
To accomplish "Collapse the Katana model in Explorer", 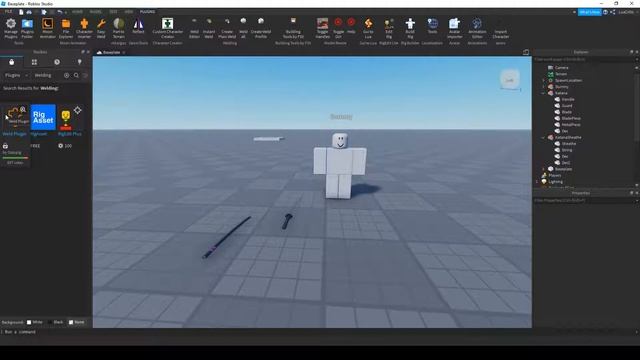I will [543, 93].
